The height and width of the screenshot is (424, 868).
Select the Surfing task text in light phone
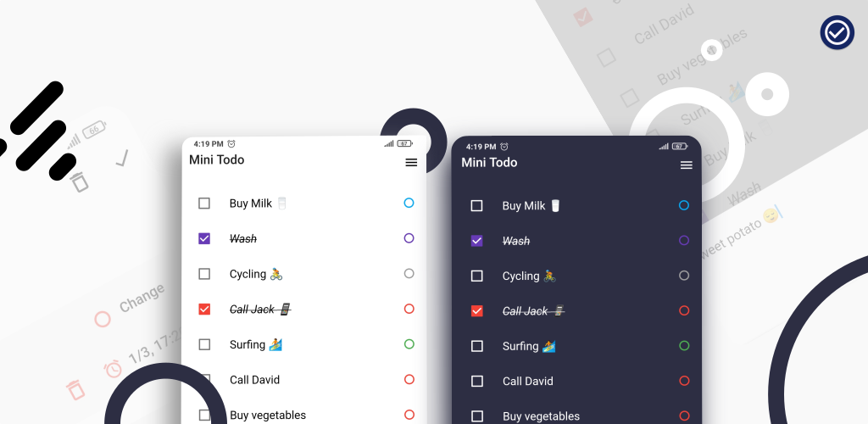[256, 344]
